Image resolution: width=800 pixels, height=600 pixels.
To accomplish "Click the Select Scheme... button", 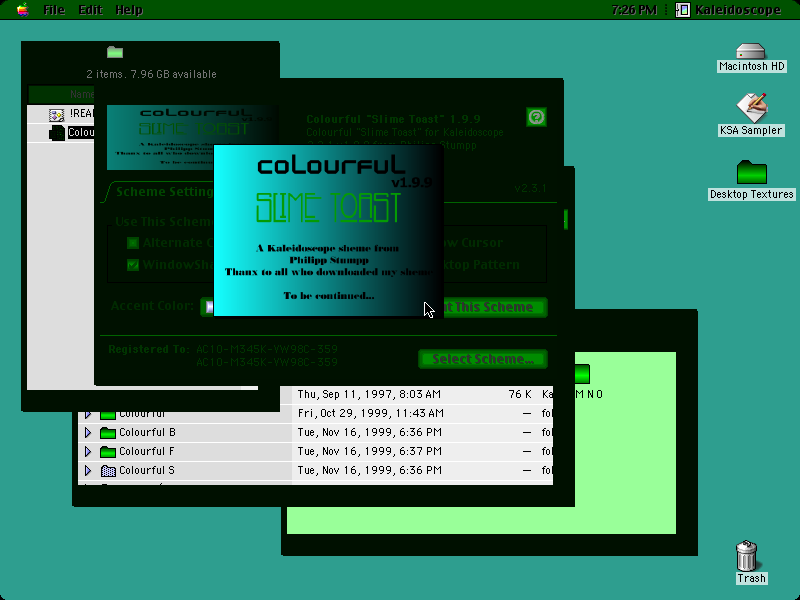I will (x=483, y=359).
